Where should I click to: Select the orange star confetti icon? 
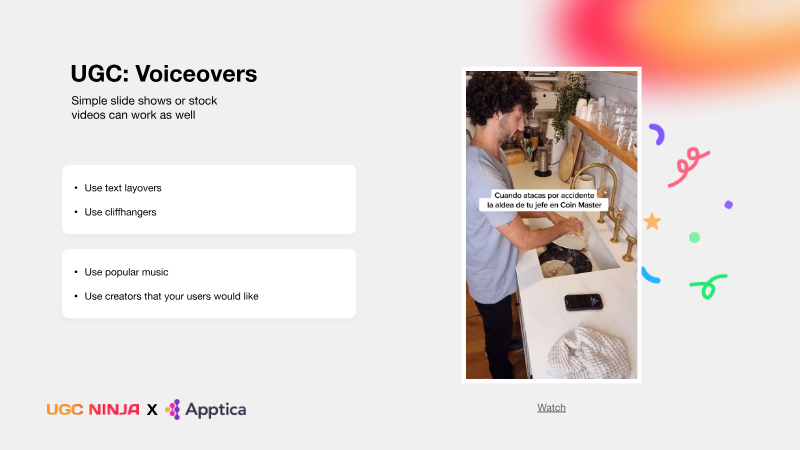point(652,221)
